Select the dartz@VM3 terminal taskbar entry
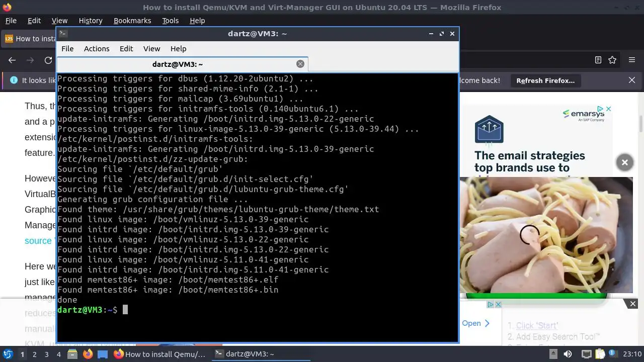The image size is (644, 362). (260, 354)
